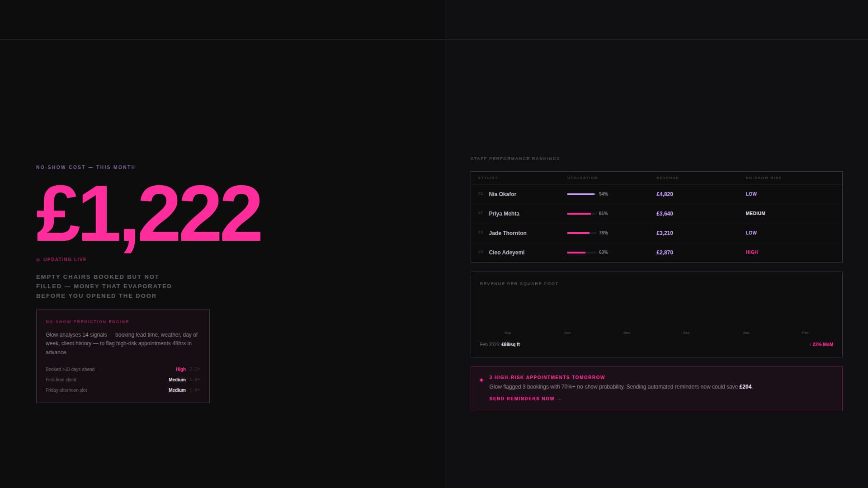
Task: Click the Staff Performance Rankings heading
Action: tap(515, 159)
